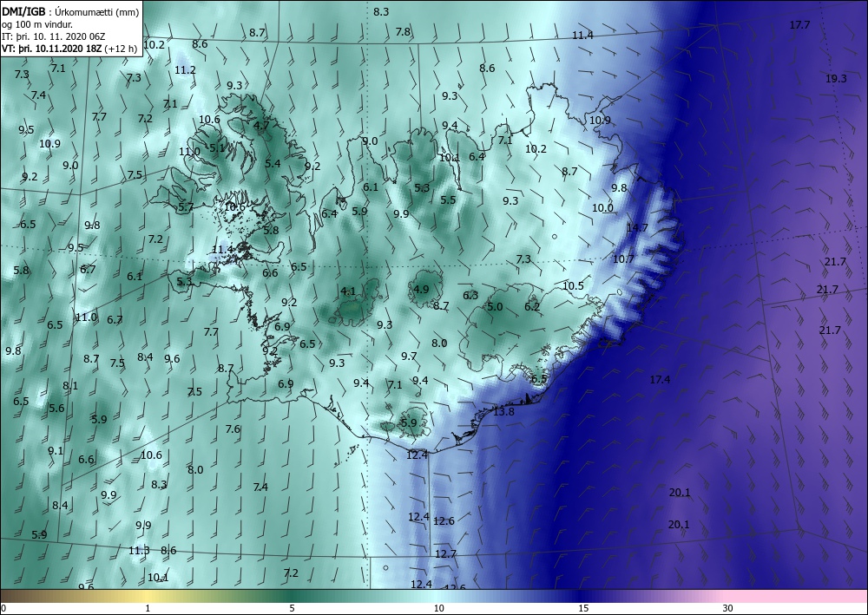868x615 pixels.
Task: Click the 'IT: þri. 10. 11. 2020 06Z' line
Action: (x=54, y=36)
